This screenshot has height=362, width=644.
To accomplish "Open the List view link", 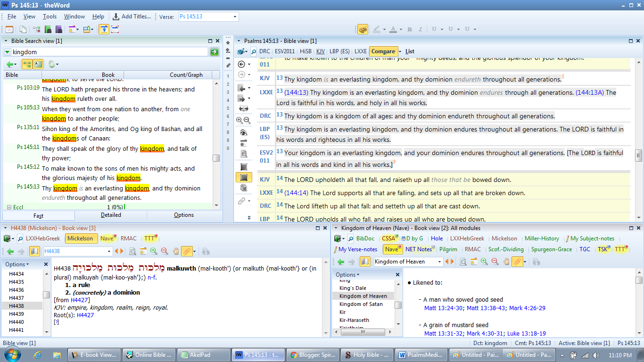I will (410, 51).
